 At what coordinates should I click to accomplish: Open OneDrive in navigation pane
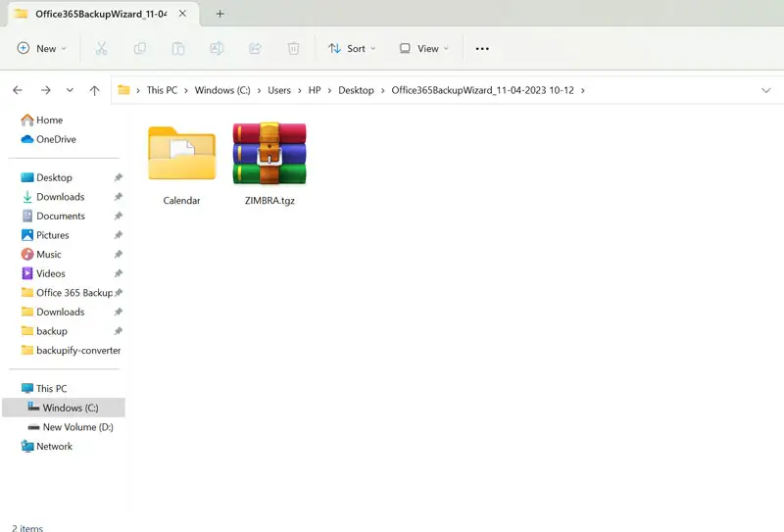coord(48,139)
